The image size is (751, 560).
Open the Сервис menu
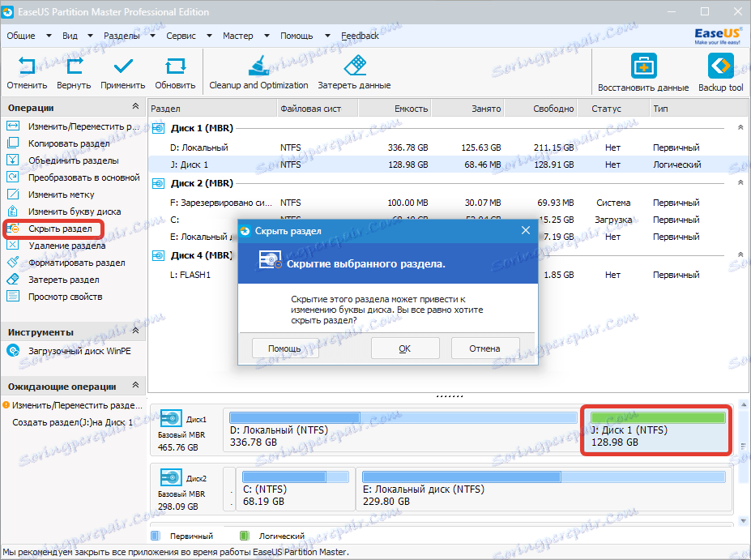189,36
